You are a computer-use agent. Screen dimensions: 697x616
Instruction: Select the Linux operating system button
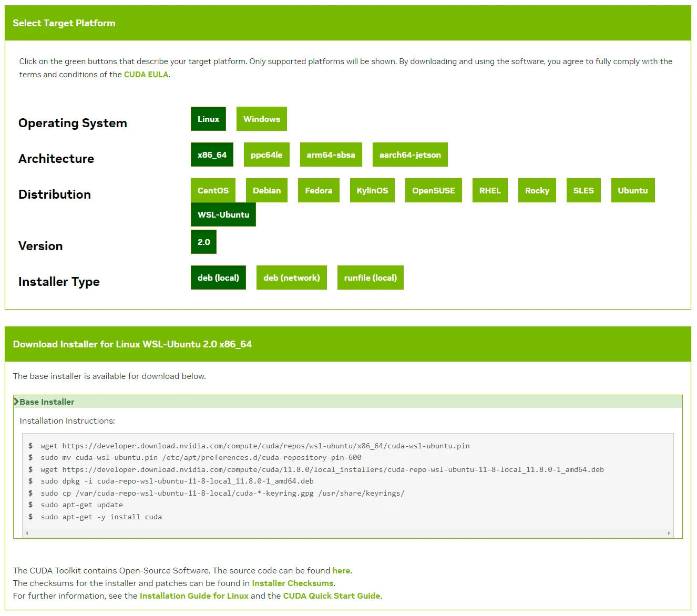(x=208, y=119)
